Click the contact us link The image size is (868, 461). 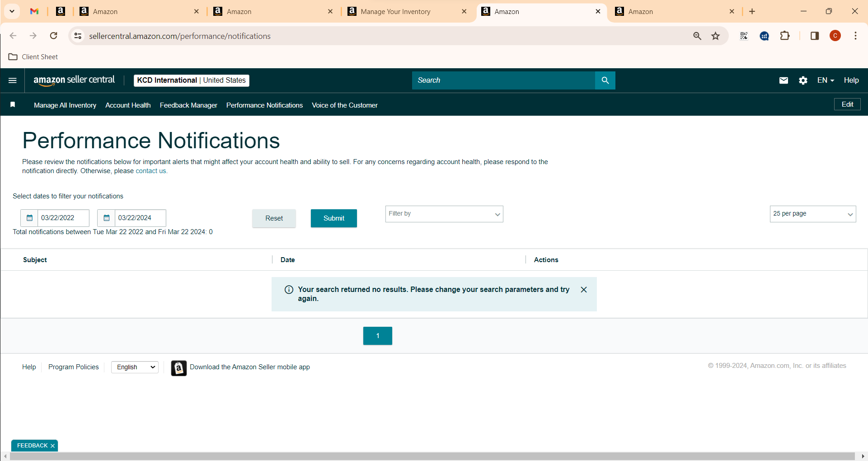click(x=151, y=171)
